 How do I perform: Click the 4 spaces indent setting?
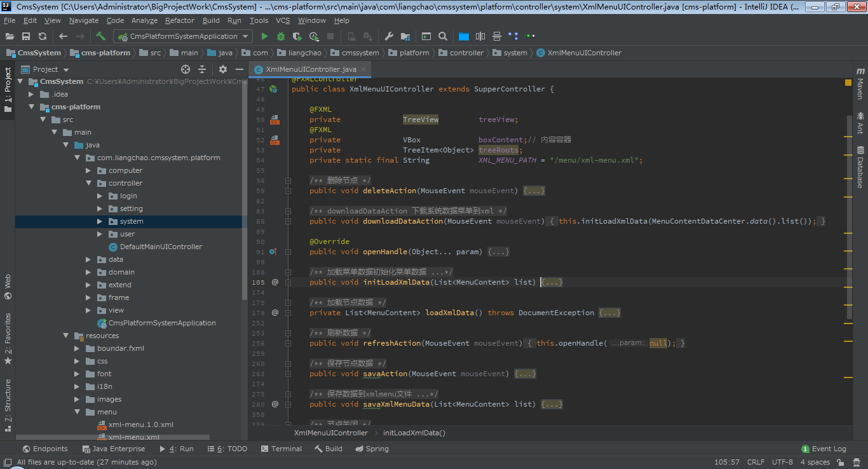(815, 462)
